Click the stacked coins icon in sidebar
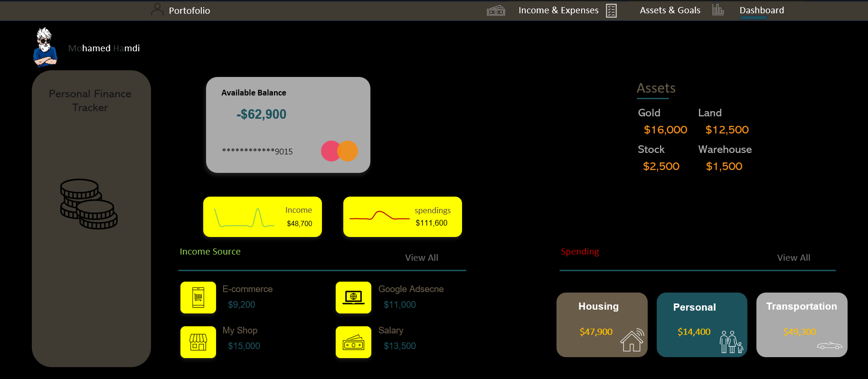The image size is (868, 379). [x=89, y=204]
